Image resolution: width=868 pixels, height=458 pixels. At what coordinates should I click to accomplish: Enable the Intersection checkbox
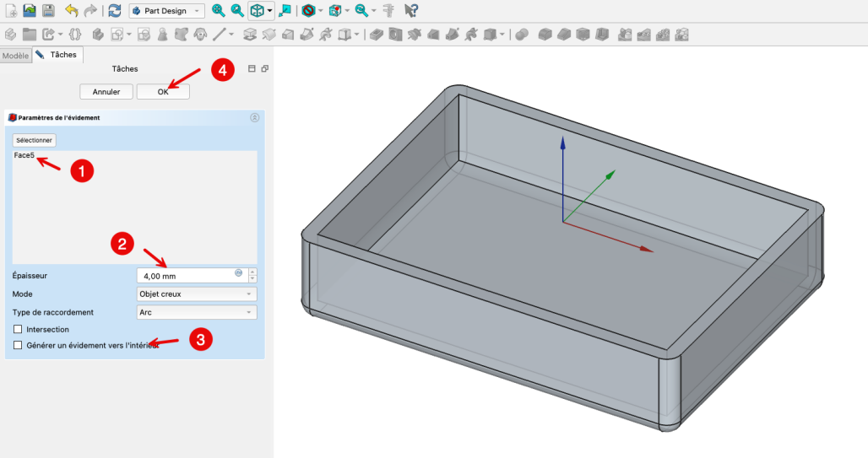19,329
